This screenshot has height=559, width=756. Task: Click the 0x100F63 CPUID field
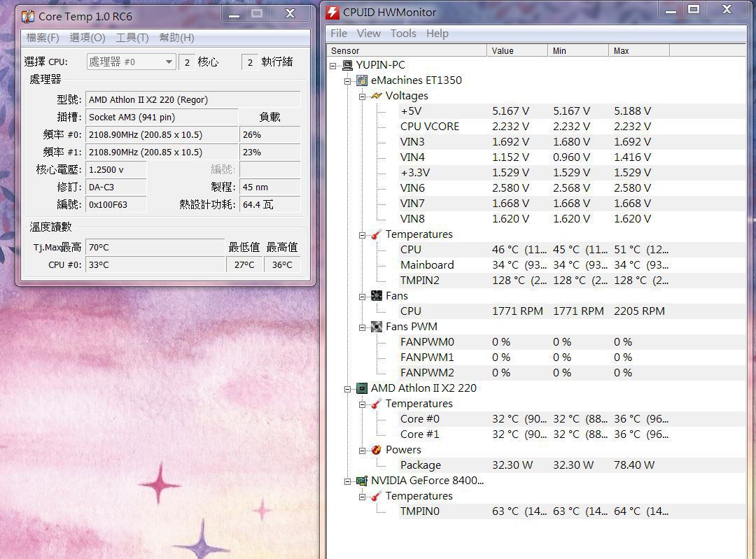(x=115, y=204)
